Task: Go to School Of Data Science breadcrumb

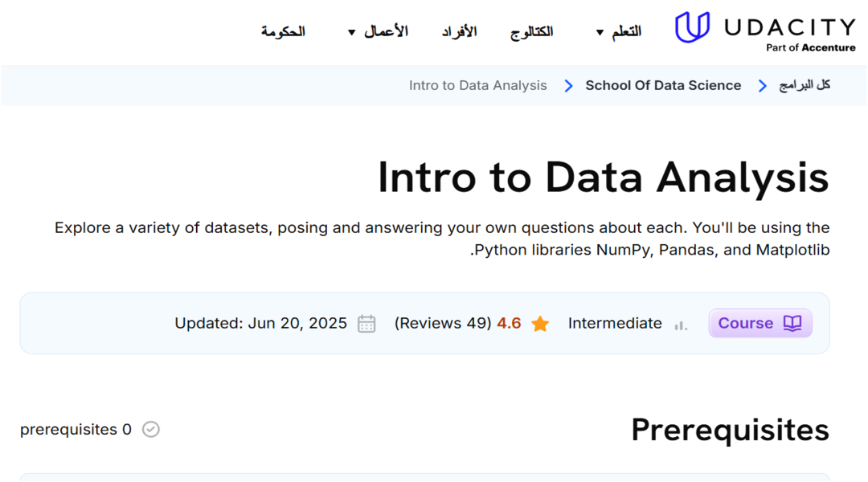Action: click(x=663, y=85)
